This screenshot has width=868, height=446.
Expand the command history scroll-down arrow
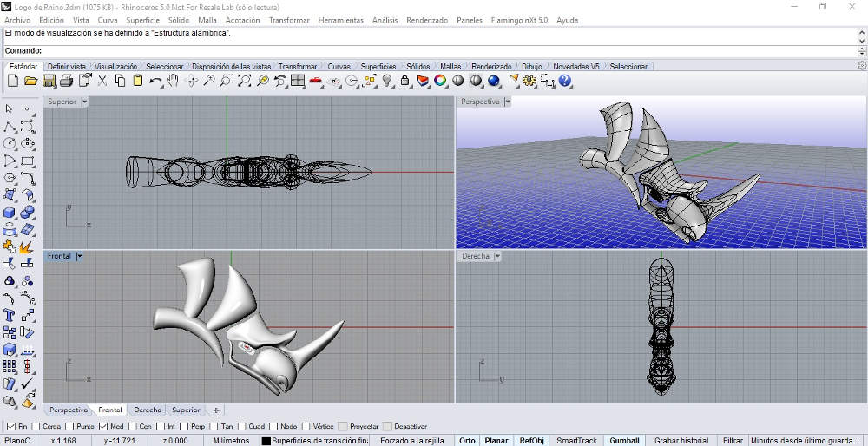(x=862, y=41)
